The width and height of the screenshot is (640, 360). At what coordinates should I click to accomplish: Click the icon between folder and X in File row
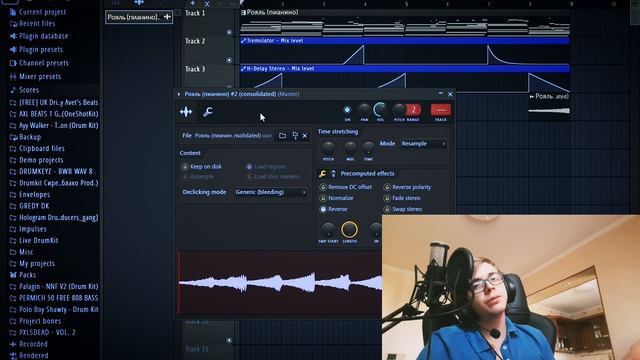pyautogui.click(x=295, y=136)
